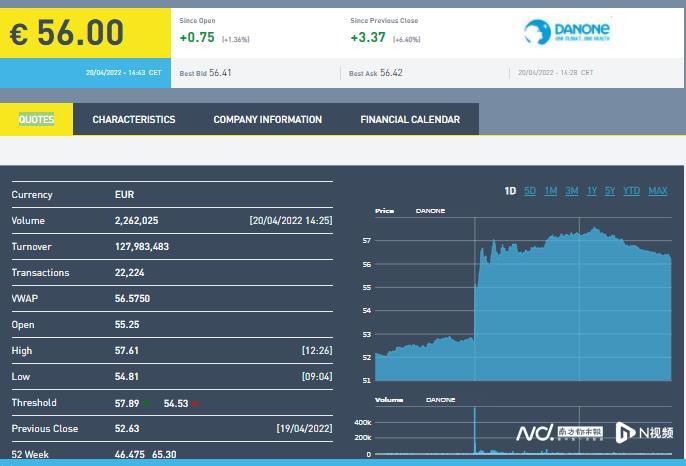Viewport: 686px width, 466px height.
Task: Show the 3M chart range
Action: pos(571,191)
